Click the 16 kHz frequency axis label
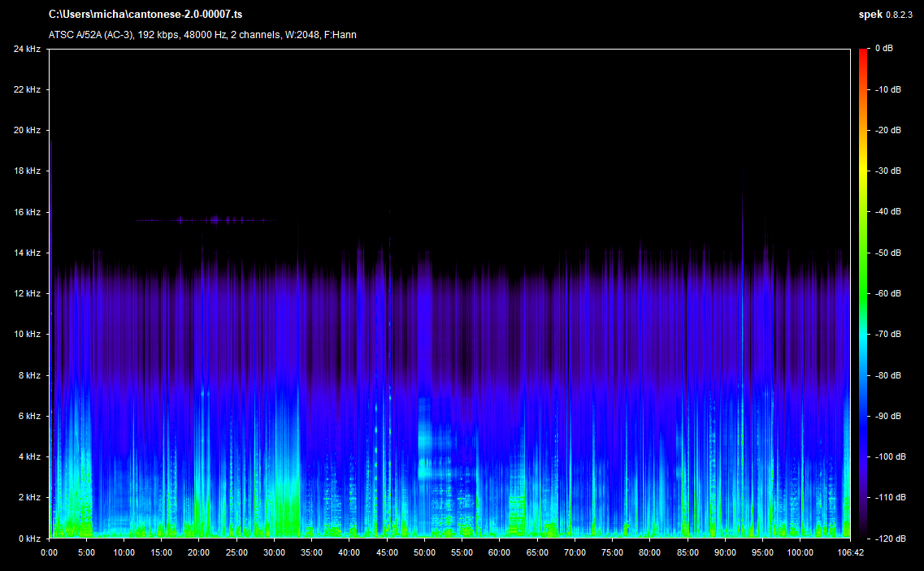This screenshot has width=924, height=571. coord(26,212)
